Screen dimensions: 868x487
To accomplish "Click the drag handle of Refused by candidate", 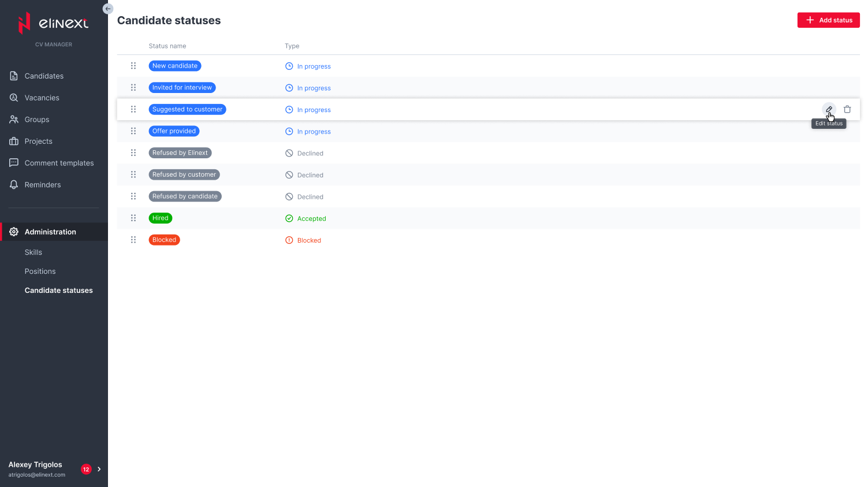I will (x=133, y=196).
